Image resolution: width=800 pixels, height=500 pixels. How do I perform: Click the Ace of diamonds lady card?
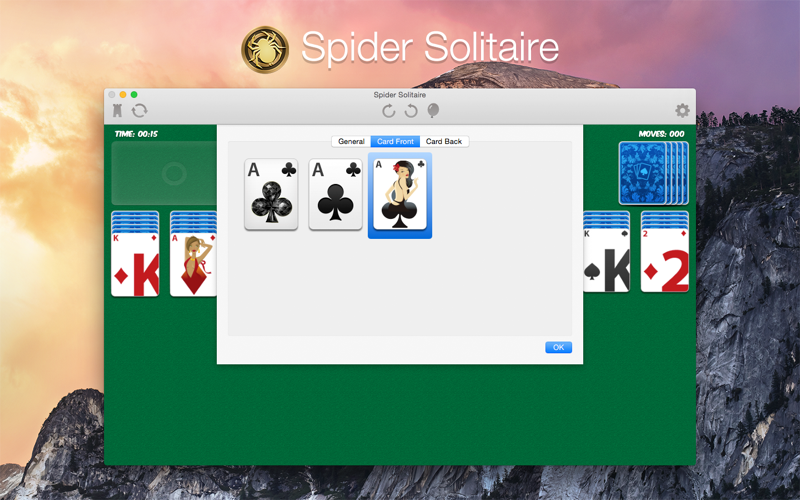tap(193, 264)
